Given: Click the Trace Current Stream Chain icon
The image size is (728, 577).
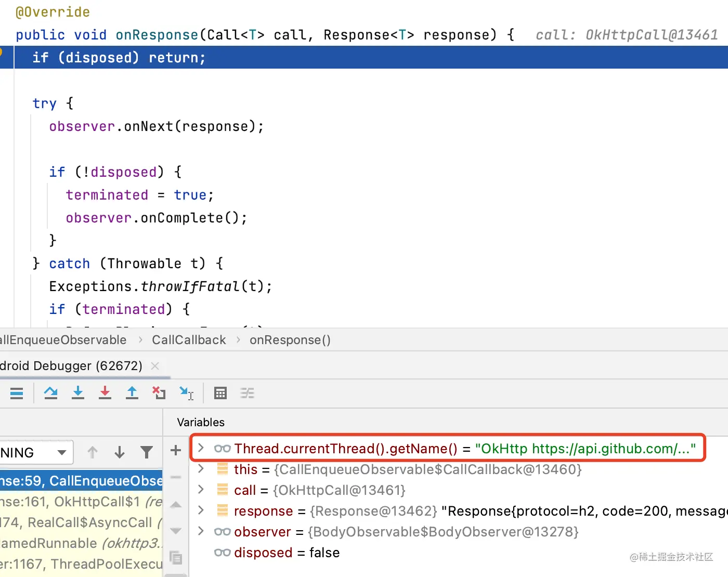Looking at the screenshot, I should tap(248, 393).
